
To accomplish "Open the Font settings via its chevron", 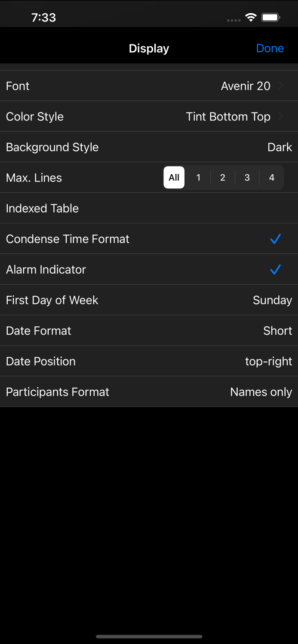I will point(281,85).
